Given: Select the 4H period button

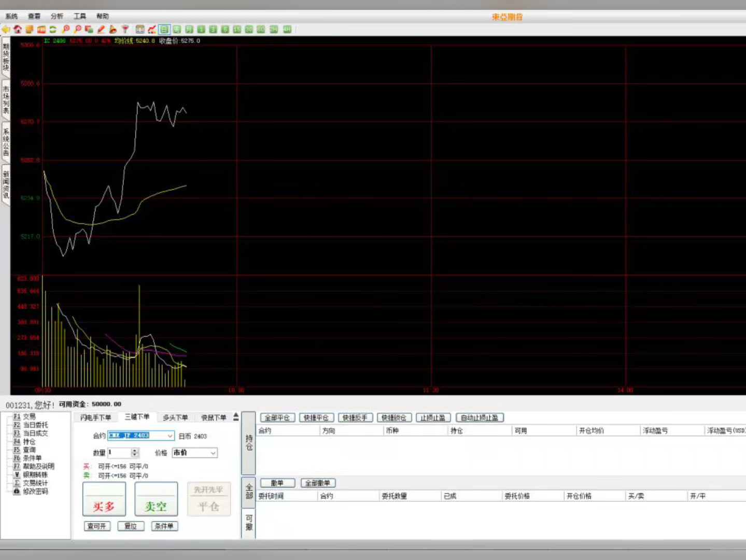Looking at the screenshot, I should [x=287, y=30].
